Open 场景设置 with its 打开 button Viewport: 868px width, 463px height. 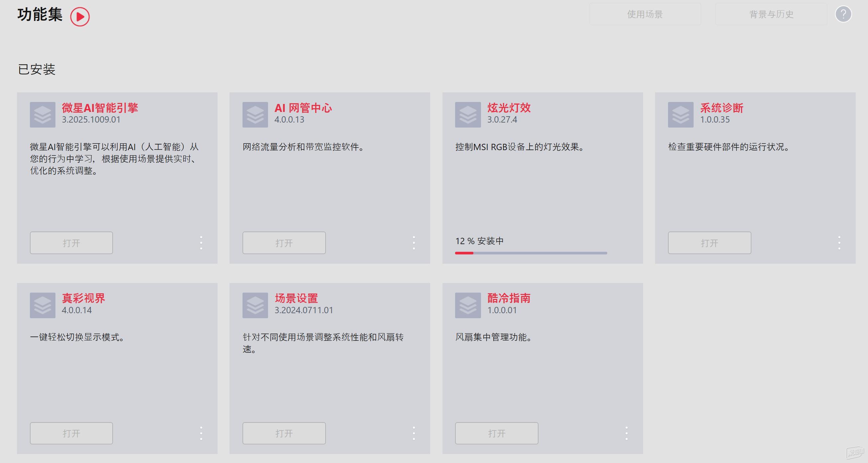pyautogui.click(x=284, y=433)
